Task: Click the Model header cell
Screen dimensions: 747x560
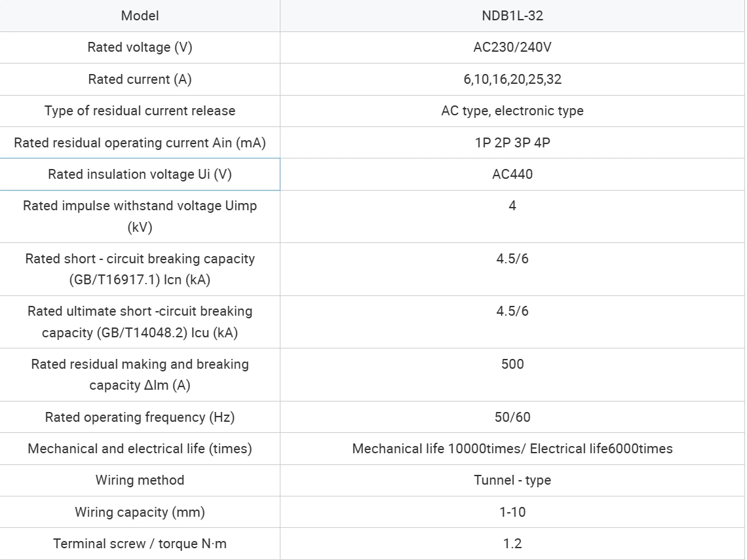Action: [x=140, y=16]
